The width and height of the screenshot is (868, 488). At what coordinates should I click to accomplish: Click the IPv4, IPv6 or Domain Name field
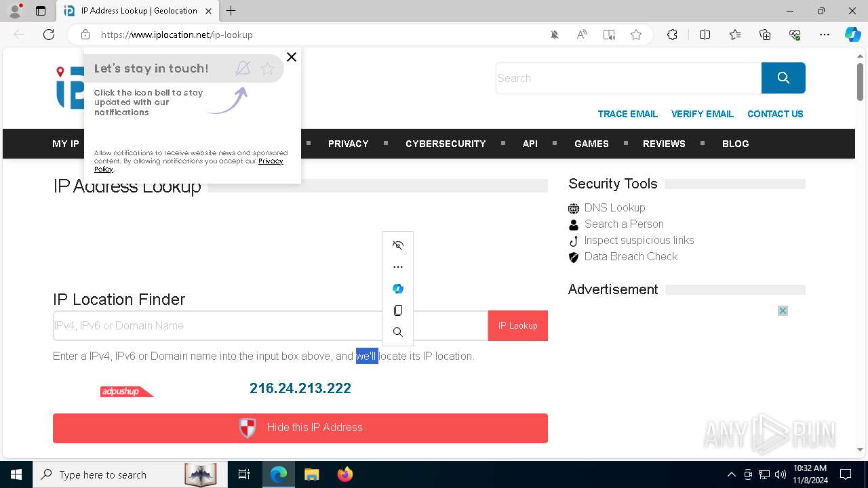click(x=271, y=325)
